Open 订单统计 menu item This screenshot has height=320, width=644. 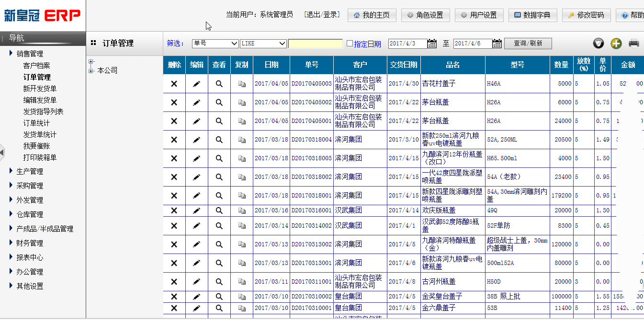point(36,123)
